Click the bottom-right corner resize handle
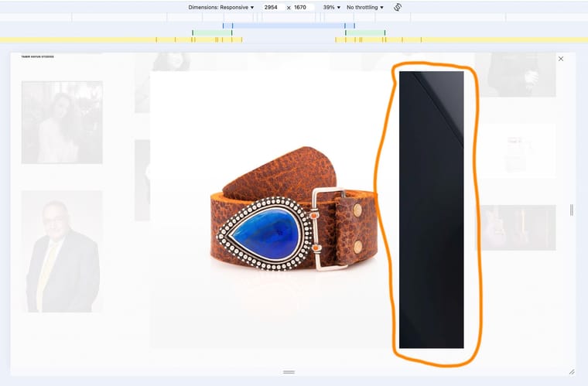Viewport: 588px width, 386px height. pyautogui.click(x=572, y=372)
